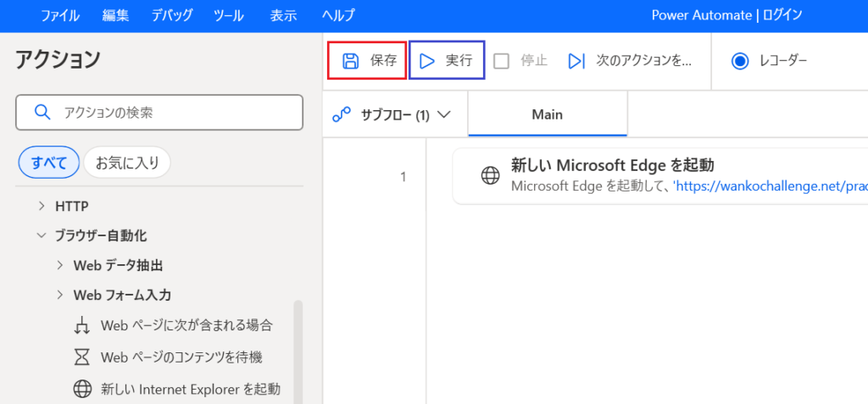Image resolution: width=868 pixels, height=404 pixels.
Task: Select the 新しい Microsoft Edge を起動 step title
Action: (612, 165)
